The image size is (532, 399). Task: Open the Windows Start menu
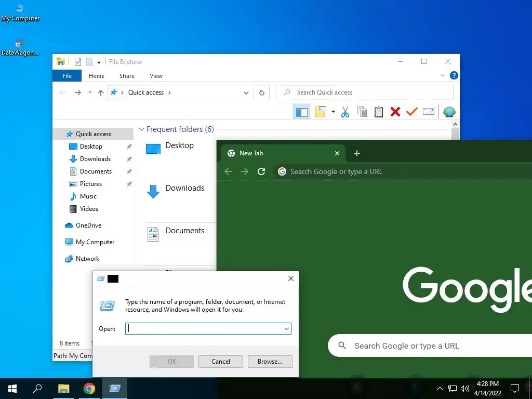tap(12, 389)
